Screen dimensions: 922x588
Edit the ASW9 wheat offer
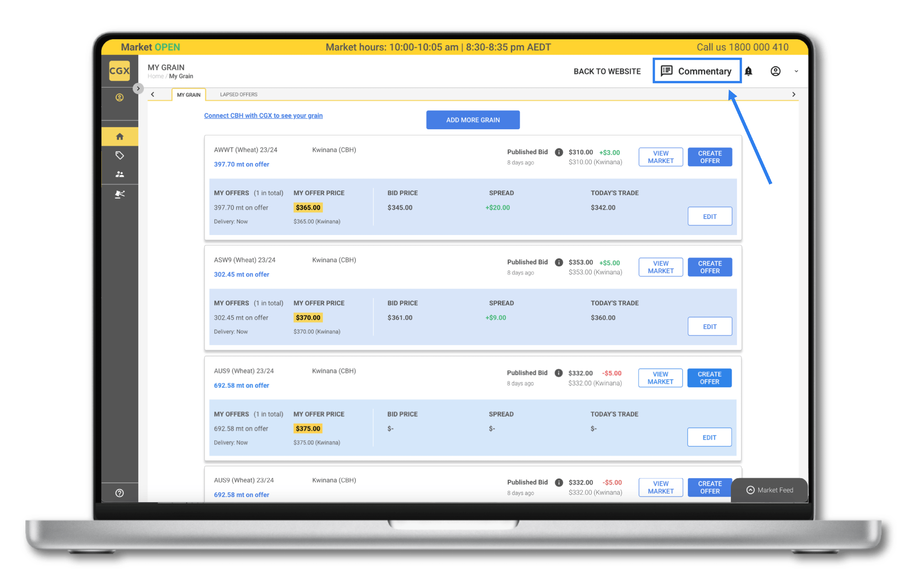710,326
